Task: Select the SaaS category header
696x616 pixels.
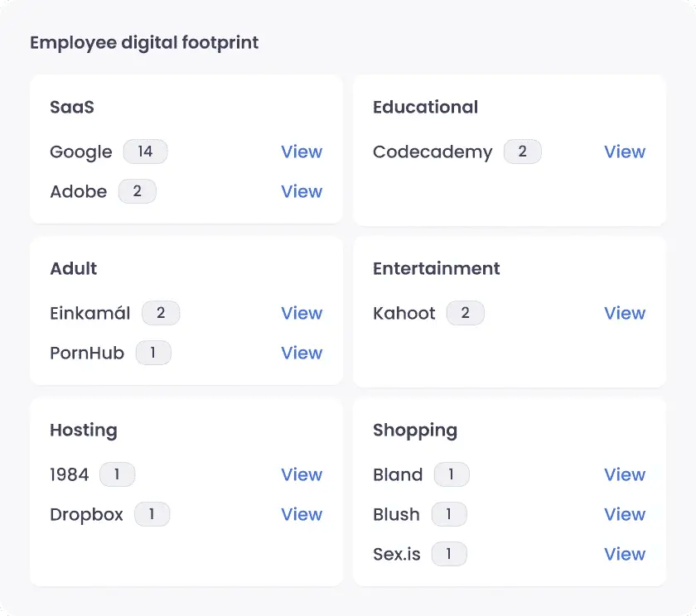Action: point(74,107)
